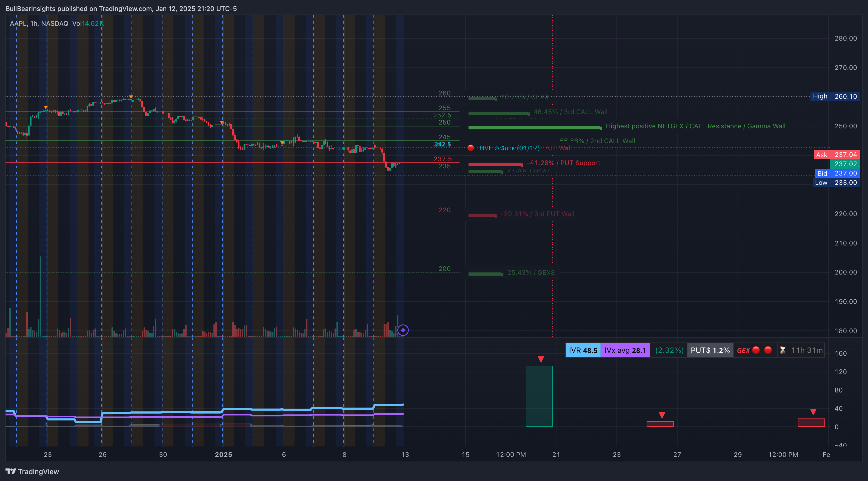Click the 220 red level label
This screenshot has height=481, width=868.
coord(444,210)
